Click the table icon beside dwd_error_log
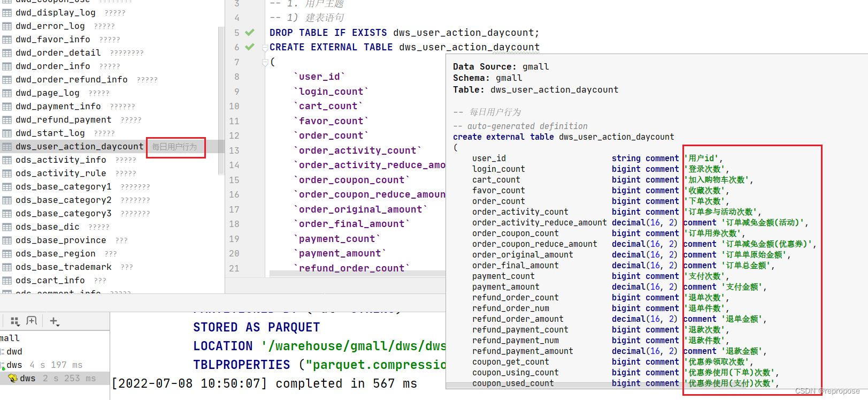The height and width of the screenshot is (400, 868). (x=7, y=26)
